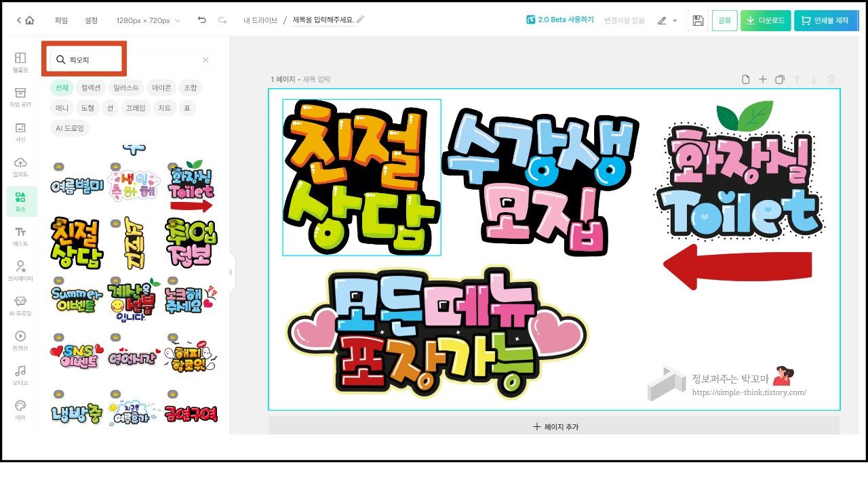Screen dimensions: 868x488
Task: Open the pen mode dropdown near save
Action: (x=667, y=20)
